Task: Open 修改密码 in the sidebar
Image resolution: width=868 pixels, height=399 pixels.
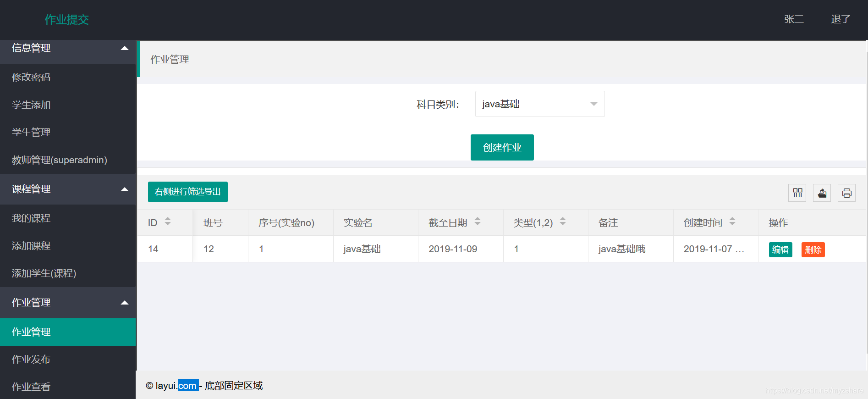Action: tap(68, 77)
